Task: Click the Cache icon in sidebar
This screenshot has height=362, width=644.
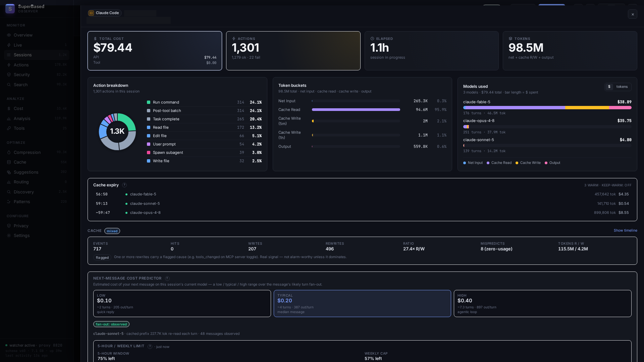Action: click(x=9, y=162)
